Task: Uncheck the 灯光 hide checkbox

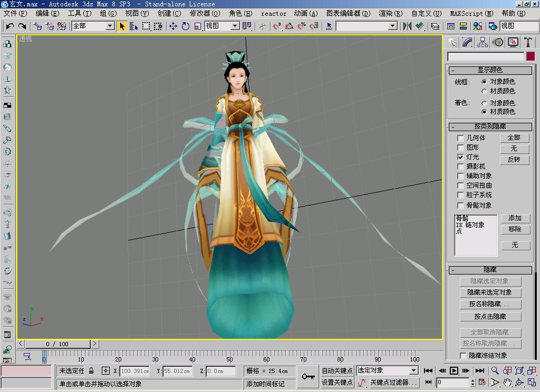Action: tap(460, 157)
